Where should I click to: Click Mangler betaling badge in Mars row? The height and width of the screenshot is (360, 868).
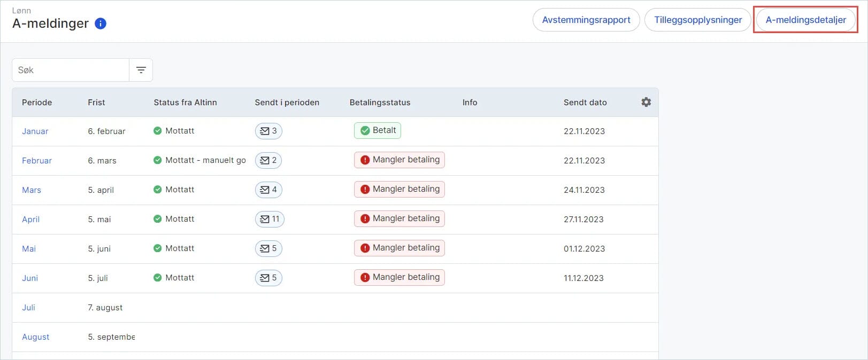click(400, 189)
